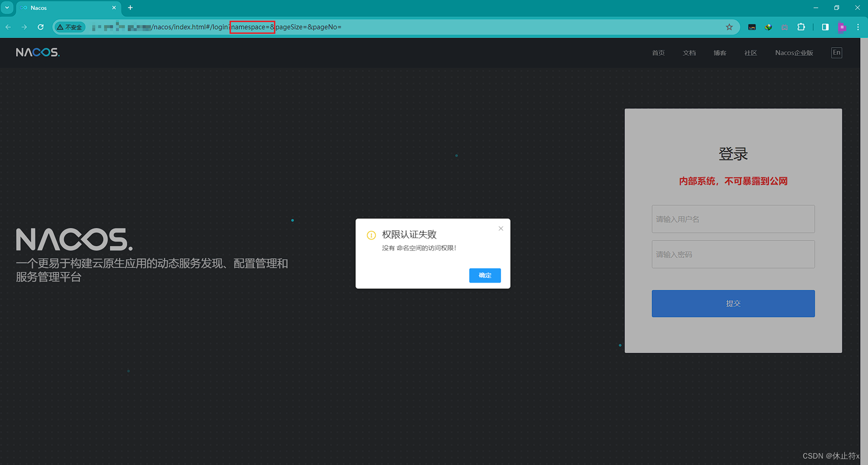Open 文档 in the navigation
Image resolution: width=868 pixels, height=465 pixels.
coord(689,53)
